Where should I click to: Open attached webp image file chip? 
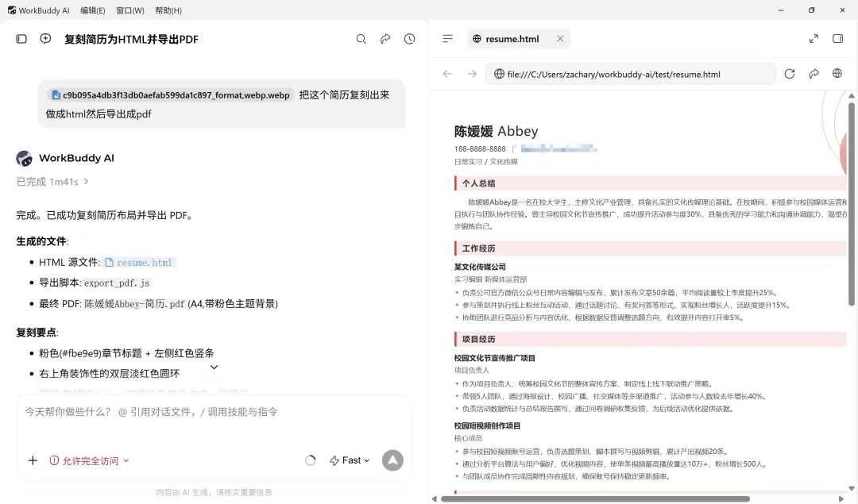(171, 95)
